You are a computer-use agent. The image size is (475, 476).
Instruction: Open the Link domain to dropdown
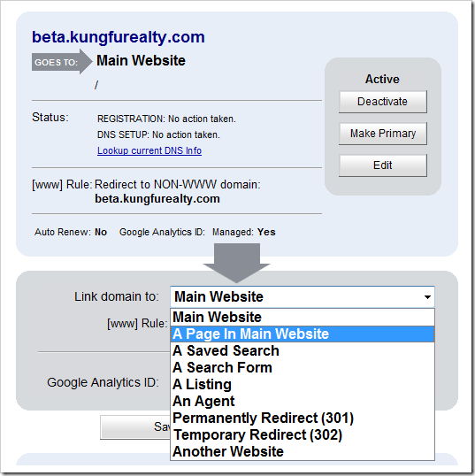click(303, 296)
